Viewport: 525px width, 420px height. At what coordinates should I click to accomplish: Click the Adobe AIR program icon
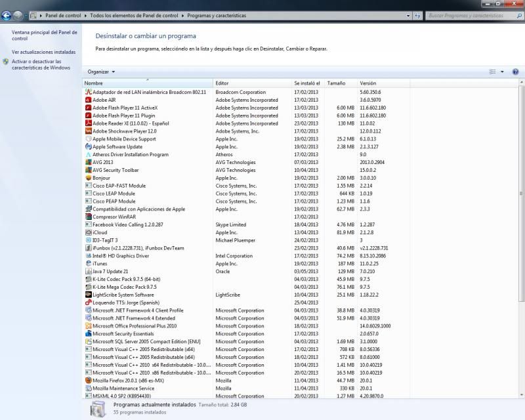click(89, 100)
